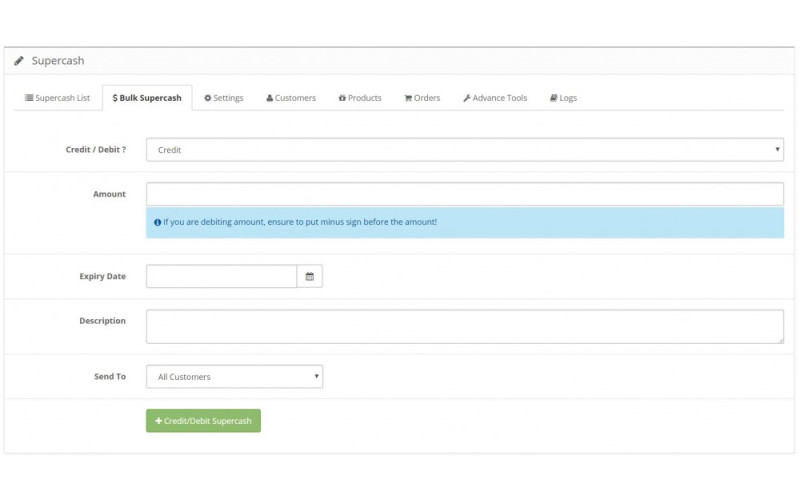Open the Products tab
This screenshot has width=800, height=500.
pyautogui.click(x=360, y=98)
